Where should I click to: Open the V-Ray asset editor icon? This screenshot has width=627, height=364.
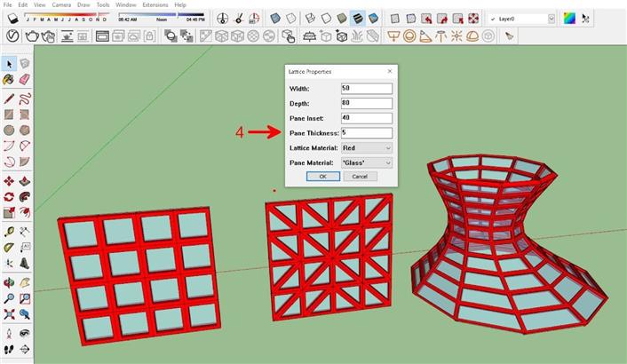coord(13,36)
